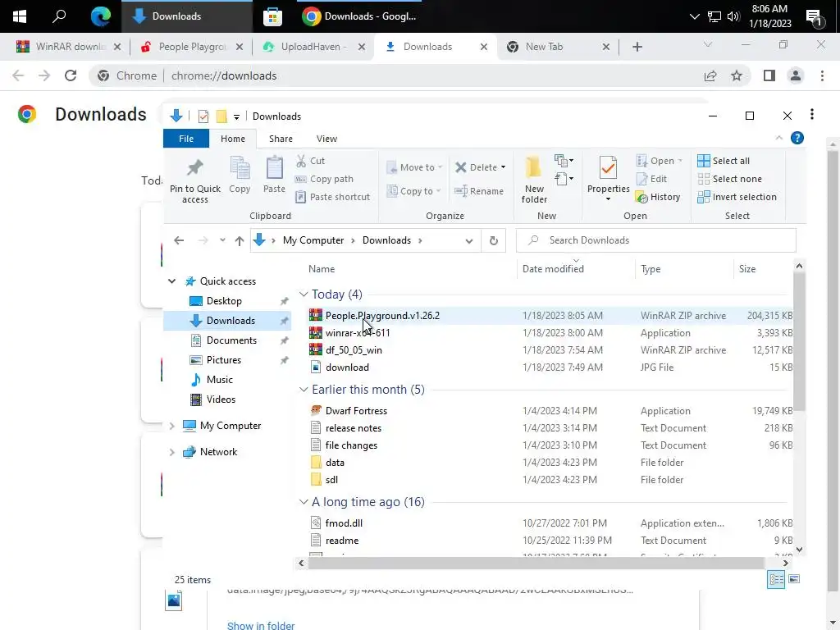The height and width of the screenshot is (630, 840).
Task: Click Edit in Open group
Action: [651, 179]
